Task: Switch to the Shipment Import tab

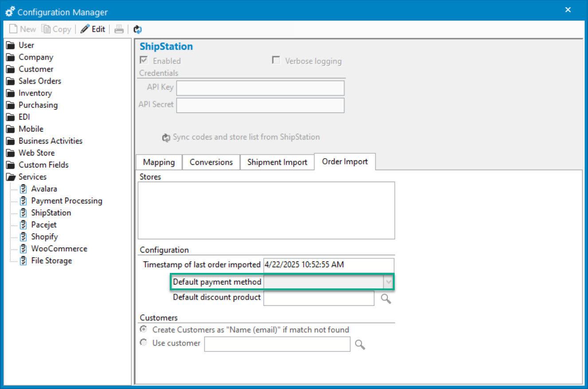Action: click(277, 162)
